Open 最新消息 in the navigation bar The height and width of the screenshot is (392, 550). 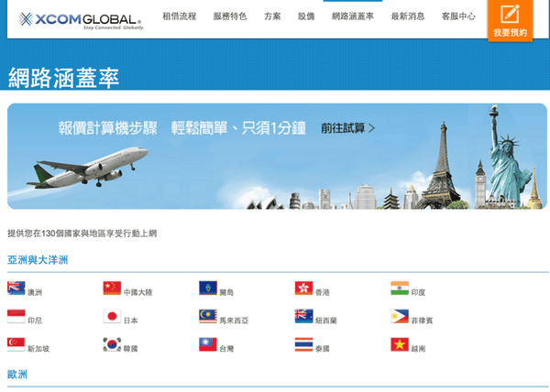point(407,16)
